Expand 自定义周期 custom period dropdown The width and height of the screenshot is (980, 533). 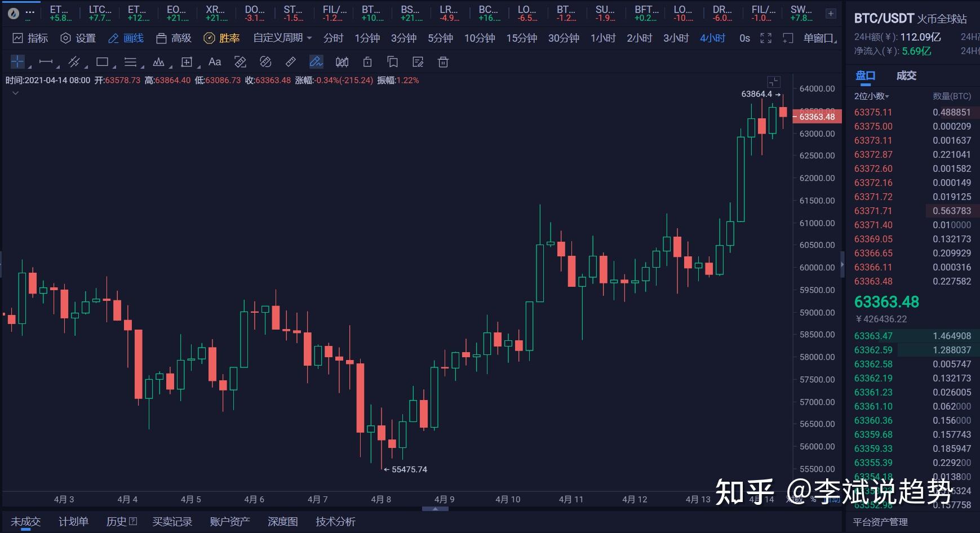tap(282, 38)
